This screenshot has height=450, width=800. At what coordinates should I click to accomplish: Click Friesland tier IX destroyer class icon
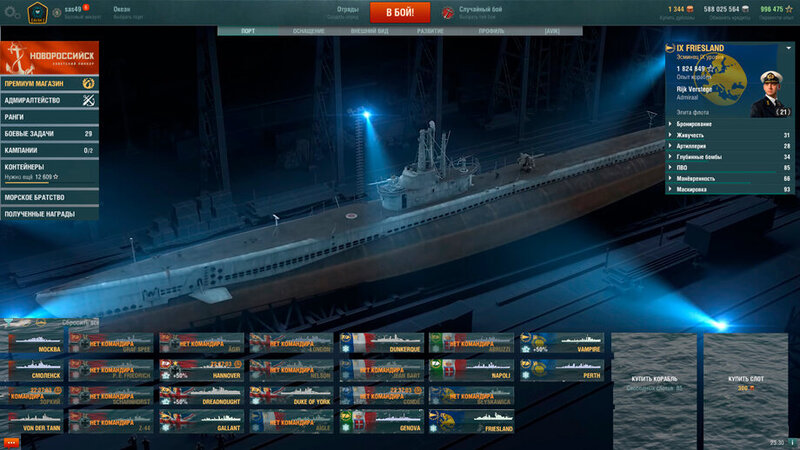point(670,48)
